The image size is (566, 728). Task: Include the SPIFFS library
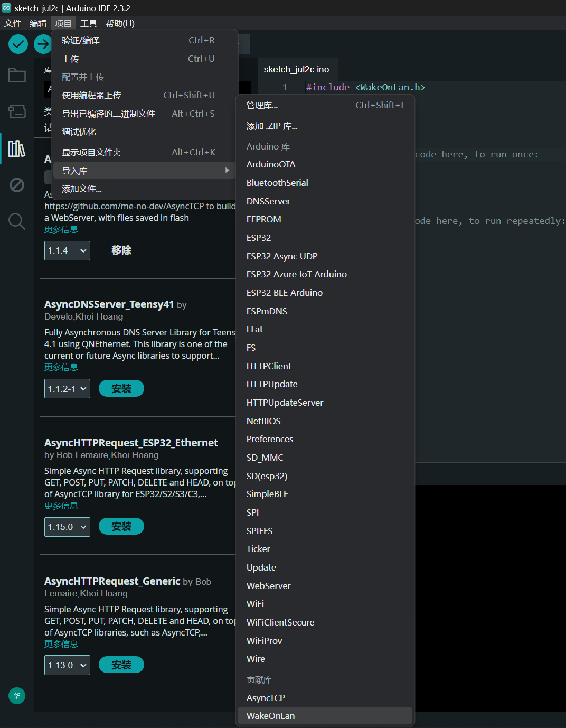pos(325,531)
